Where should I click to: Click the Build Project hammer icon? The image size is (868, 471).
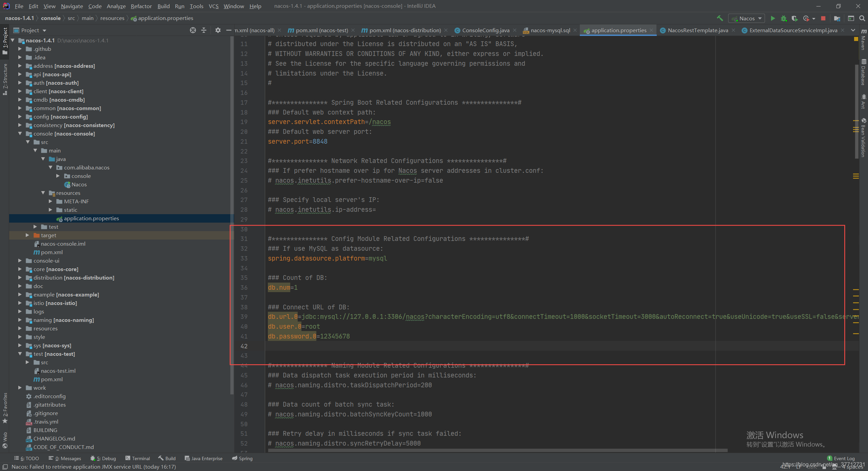pyautogui.click(x=720, y=18)
